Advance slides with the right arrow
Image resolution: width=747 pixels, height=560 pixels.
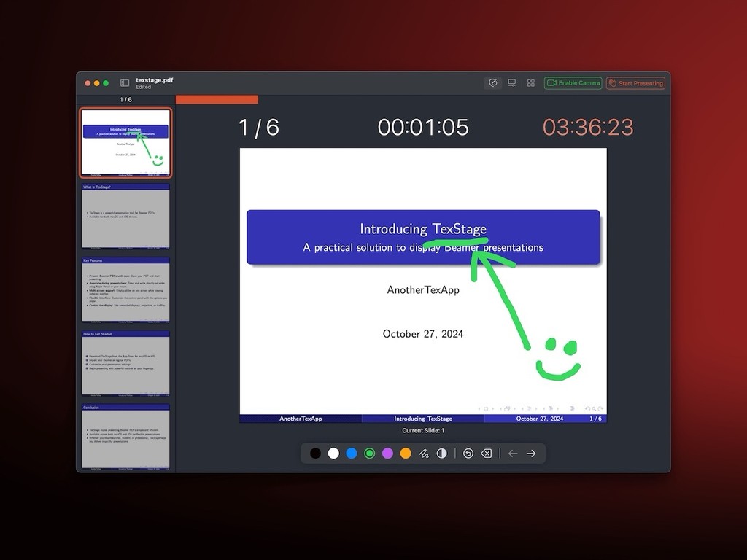click(531, 453)
